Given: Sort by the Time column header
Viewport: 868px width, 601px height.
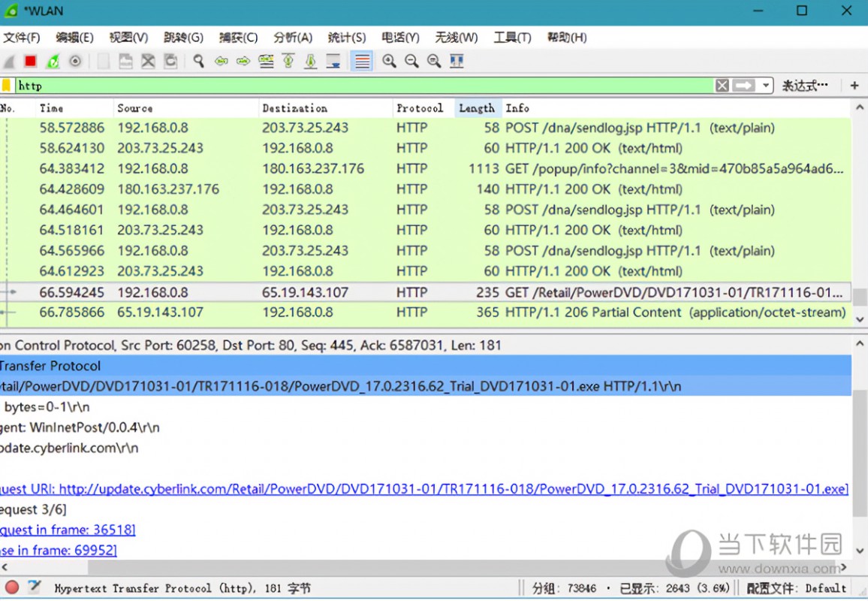Looking at the screenshot, I should [75, 108].
